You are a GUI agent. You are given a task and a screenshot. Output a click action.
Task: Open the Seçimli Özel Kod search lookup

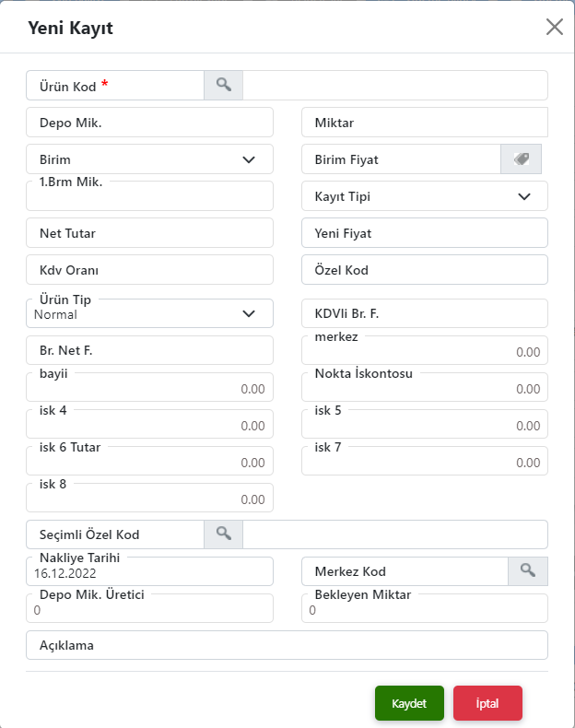223,534
